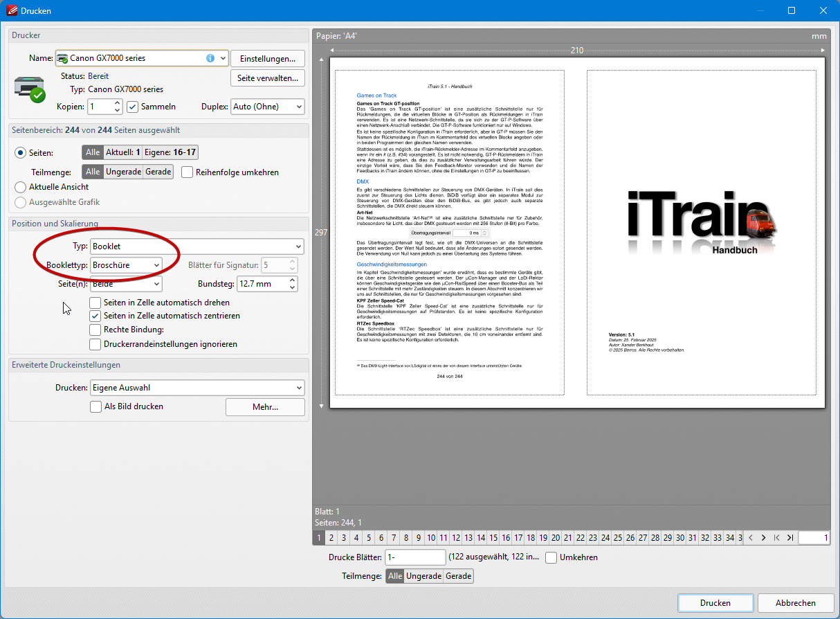Click the large printer status icon
This screenshot has width=840, height=619.
29,88
